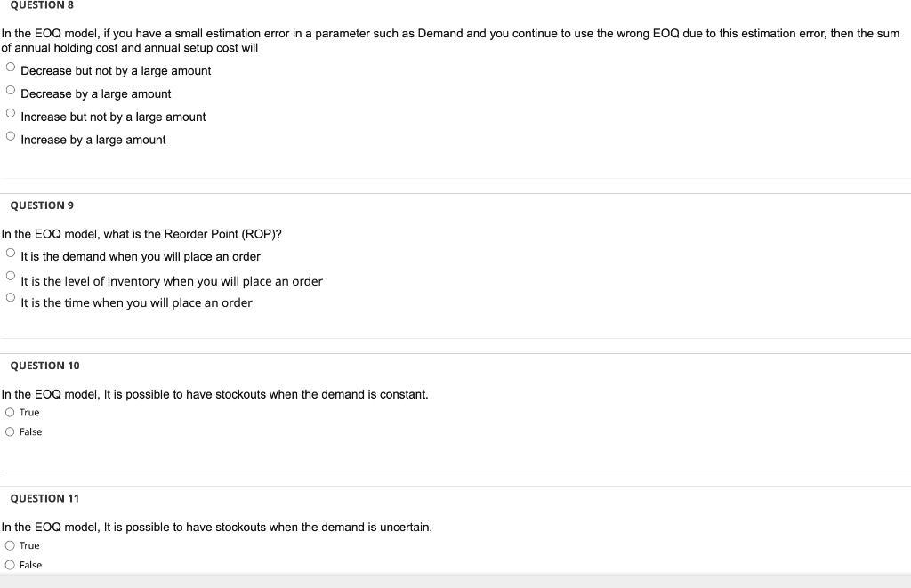Select 'Decrease but not by a large amount' radio
The width and height of the screenshot is (911, 588).
coord(11,68)
